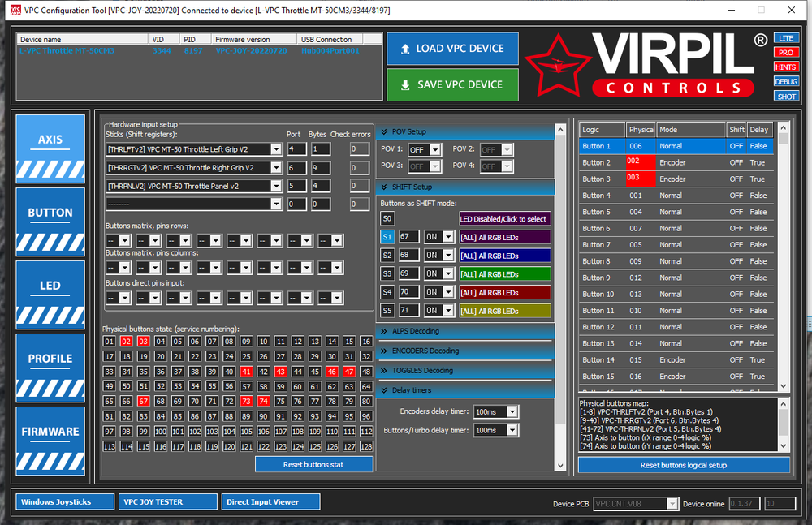Open the LED tab
Screen dimensions: 812x525
(x=50, y=295)
